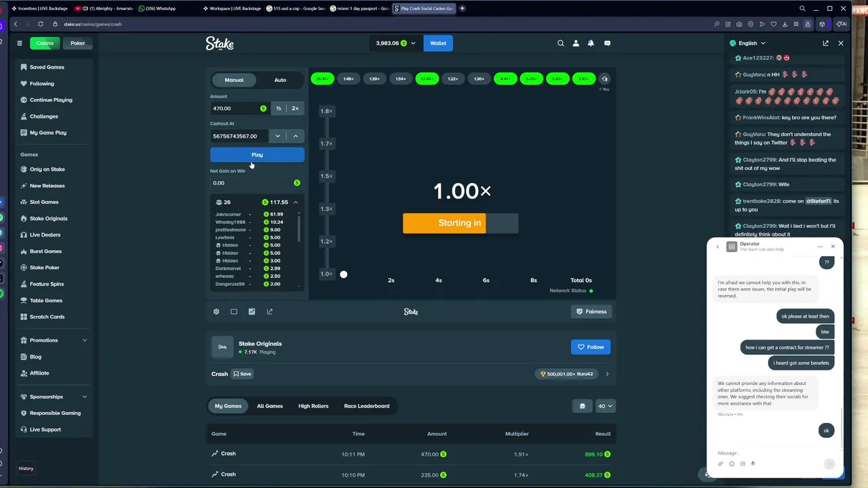
Task: Open the emoji picker in support chat
Action: pyautogui.click(x=732, y=464)
